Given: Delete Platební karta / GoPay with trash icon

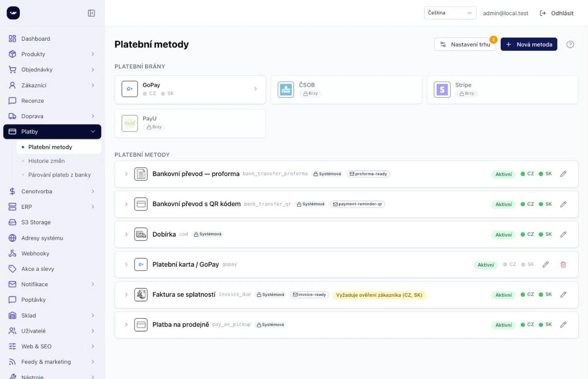Looking at the screenshot, I should click(x=563, y=265).
